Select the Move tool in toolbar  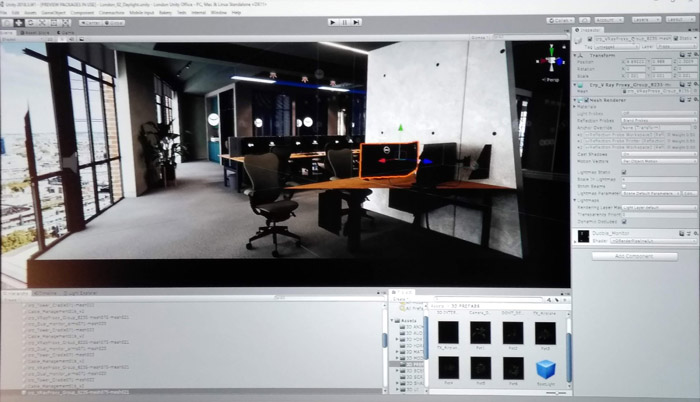tap(19, 22)
